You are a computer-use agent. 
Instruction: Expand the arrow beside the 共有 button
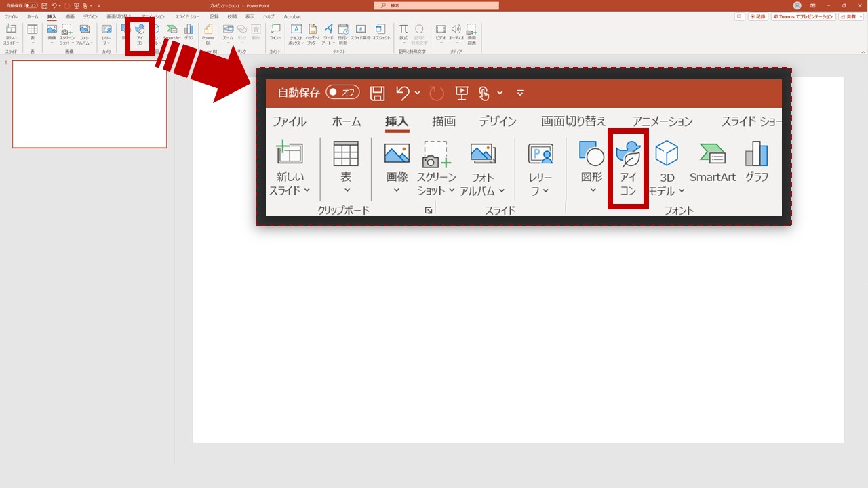[x=861, y=16]
